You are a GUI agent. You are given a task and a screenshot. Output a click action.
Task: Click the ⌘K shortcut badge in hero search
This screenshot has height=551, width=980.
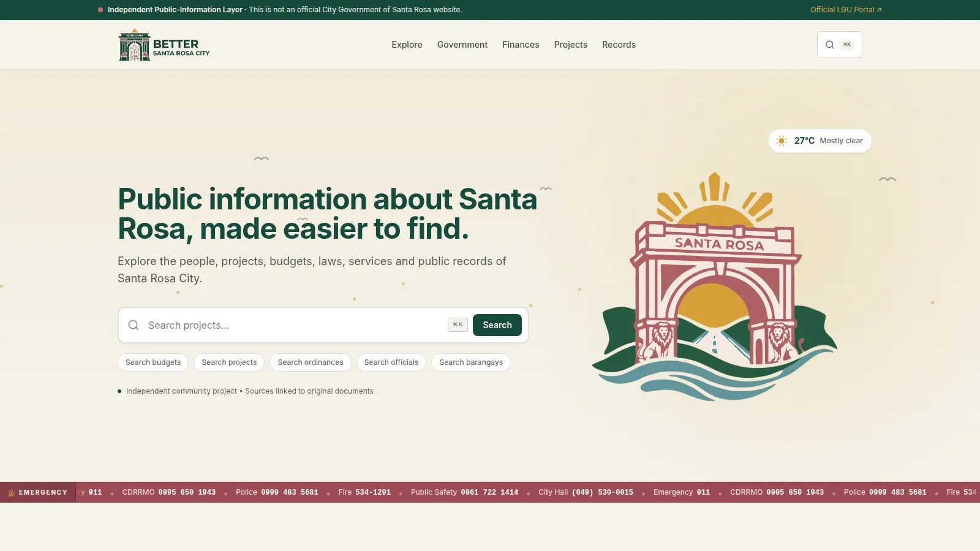click(x=458, y=324)
